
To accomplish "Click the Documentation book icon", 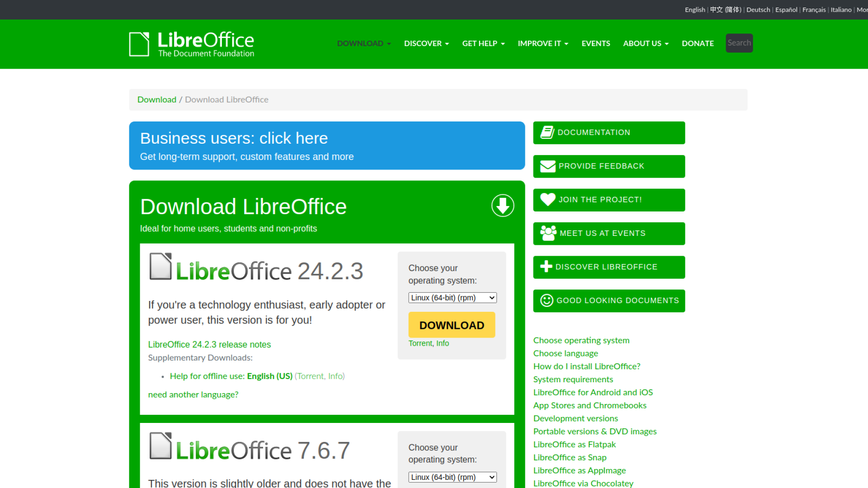I will pyautogui.click(x=547, y=132).
